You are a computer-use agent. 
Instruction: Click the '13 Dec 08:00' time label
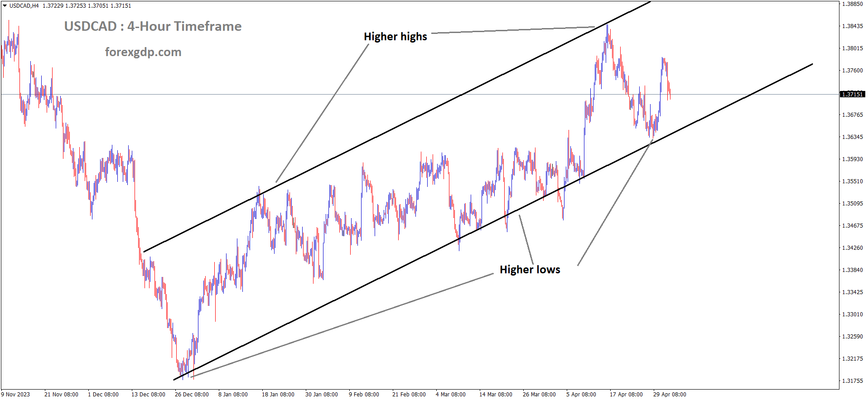point(148,395)
